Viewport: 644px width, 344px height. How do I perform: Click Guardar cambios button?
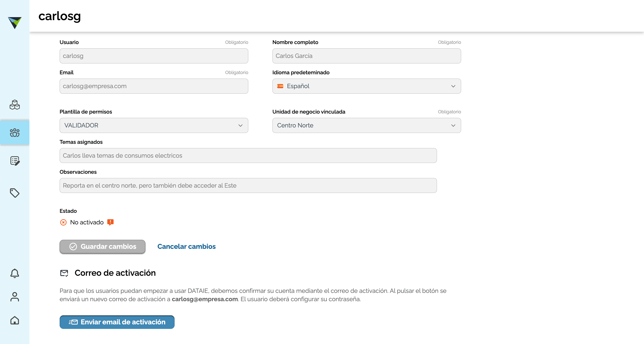point(102,247)
